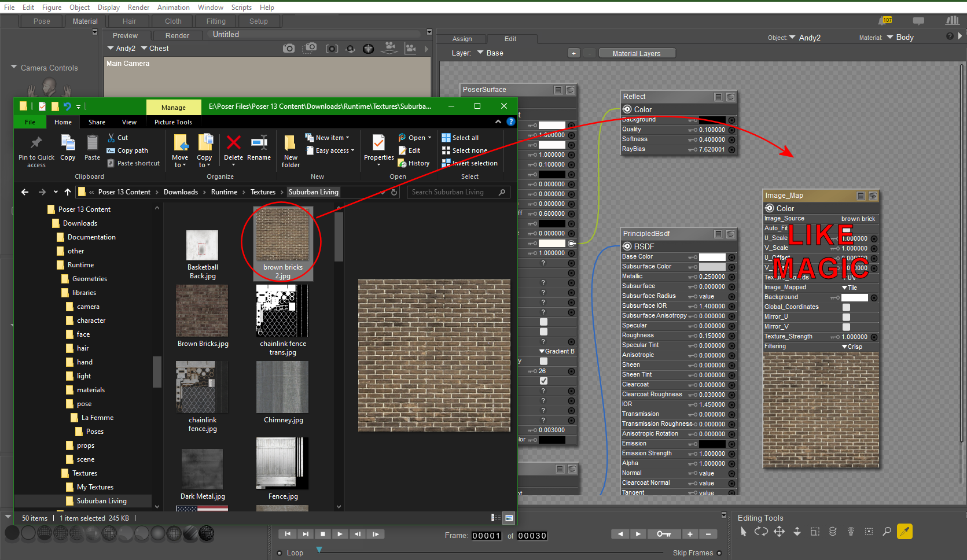This screenshot has height=560, width=967.
Task: Open the Layer Base dropdown
Action: click(490, 53)
